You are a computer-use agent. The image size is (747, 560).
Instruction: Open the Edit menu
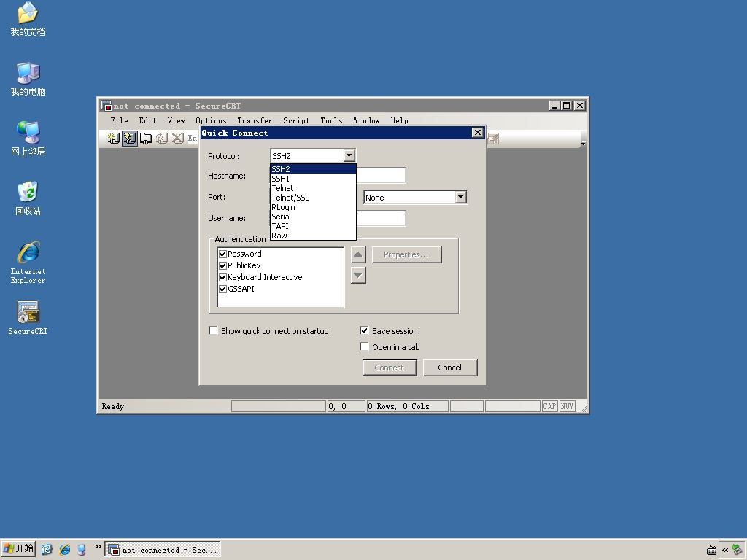point(147,120)
